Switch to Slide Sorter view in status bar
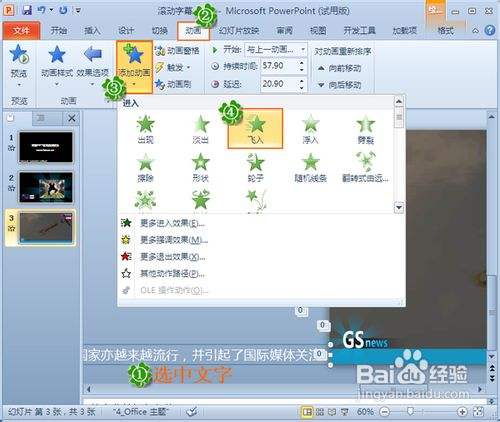 [x=320, y=412]
